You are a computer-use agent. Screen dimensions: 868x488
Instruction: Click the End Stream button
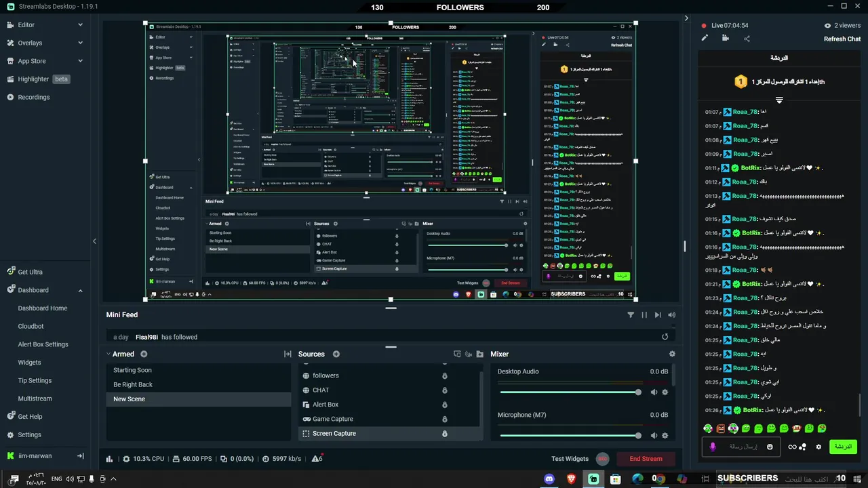pos(646,459)
